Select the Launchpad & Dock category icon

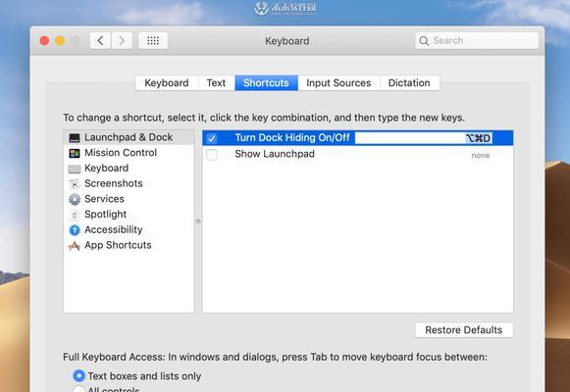[75, 138]
